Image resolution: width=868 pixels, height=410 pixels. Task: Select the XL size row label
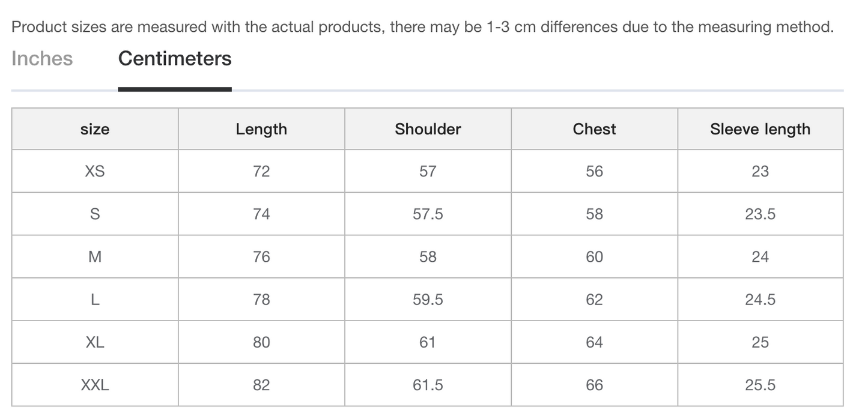coord(95,342)
